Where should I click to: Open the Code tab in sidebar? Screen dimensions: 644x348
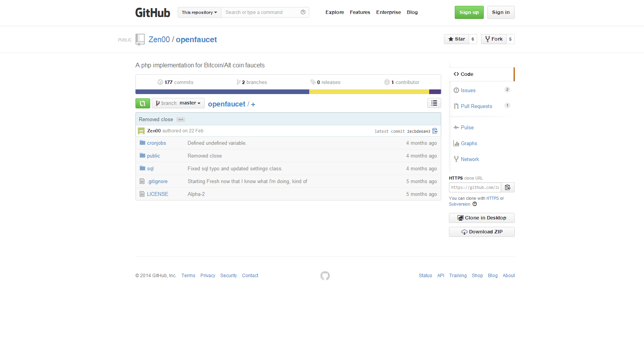[481, 74]
